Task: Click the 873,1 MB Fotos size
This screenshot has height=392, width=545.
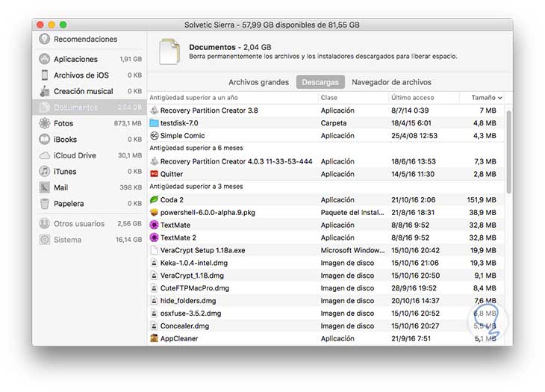Action: pyautogui.click(x=128, y=123)
